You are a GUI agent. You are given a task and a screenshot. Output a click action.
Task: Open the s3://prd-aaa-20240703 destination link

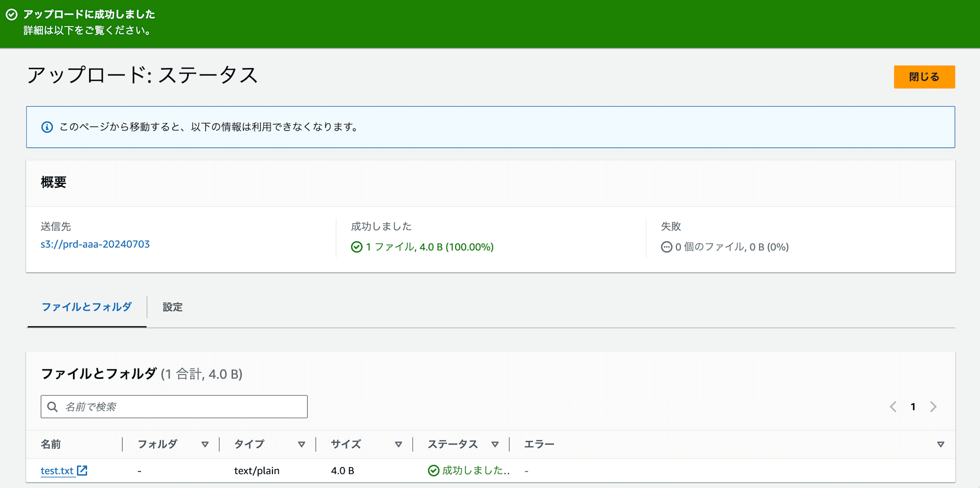[95, 244]
